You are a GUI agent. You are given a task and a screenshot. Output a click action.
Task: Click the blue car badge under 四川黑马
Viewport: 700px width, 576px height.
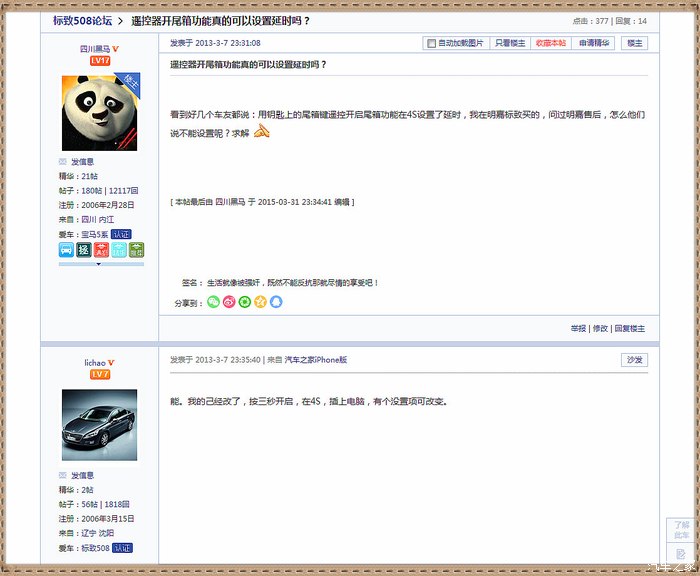(x=66, y=250)
